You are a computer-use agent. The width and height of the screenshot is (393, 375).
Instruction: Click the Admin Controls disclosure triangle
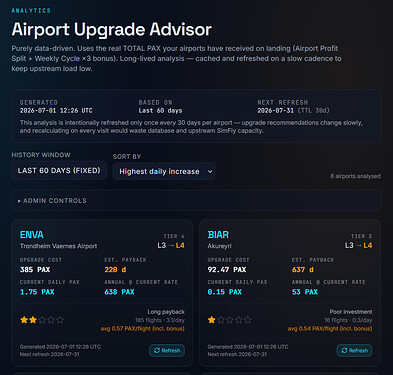coord(19,201)
